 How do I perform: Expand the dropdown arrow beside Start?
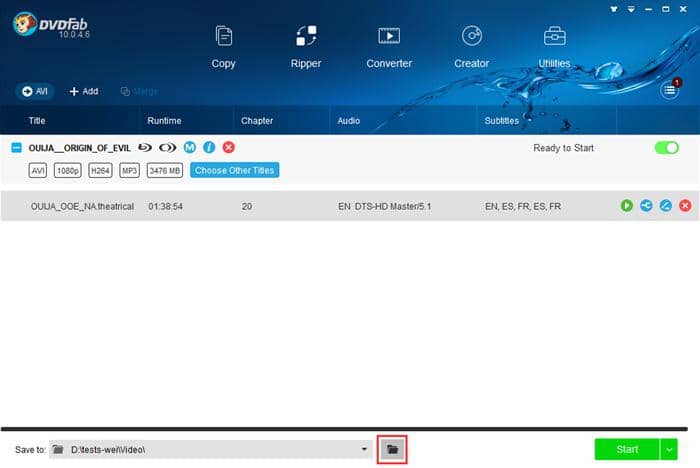(669, 449)
